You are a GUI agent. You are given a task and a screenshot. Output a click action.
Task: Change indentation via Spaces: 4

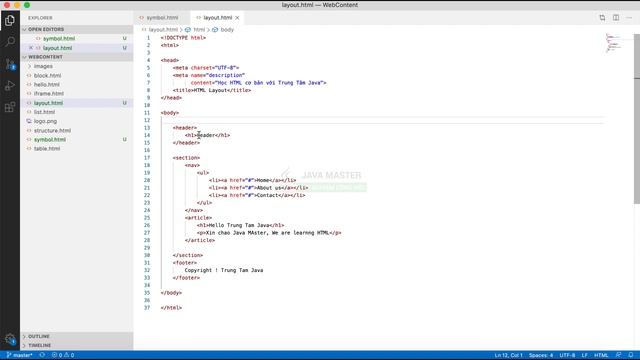click(541, 355)
